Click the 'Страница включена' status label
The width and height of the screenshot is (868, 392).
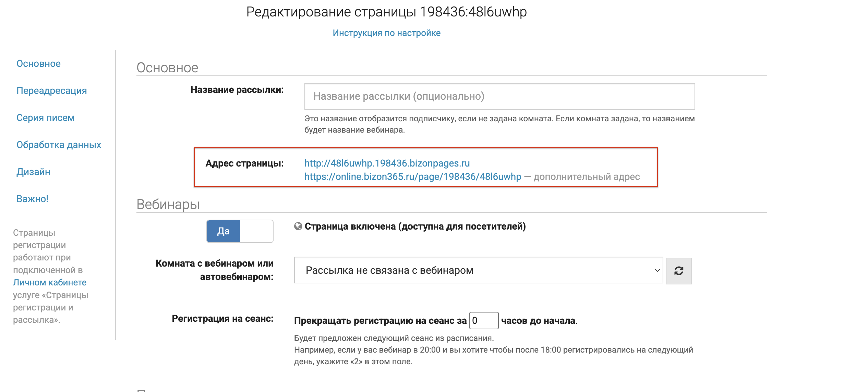pyautogui.click(x=415, y=226)
